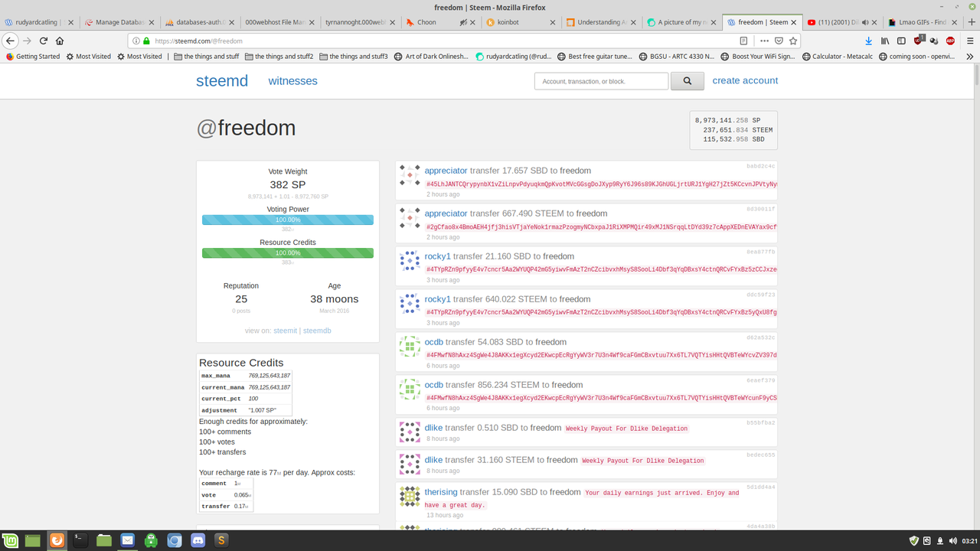Click the update shield tray icon
The image size is (980, 551).
[913, 540]
